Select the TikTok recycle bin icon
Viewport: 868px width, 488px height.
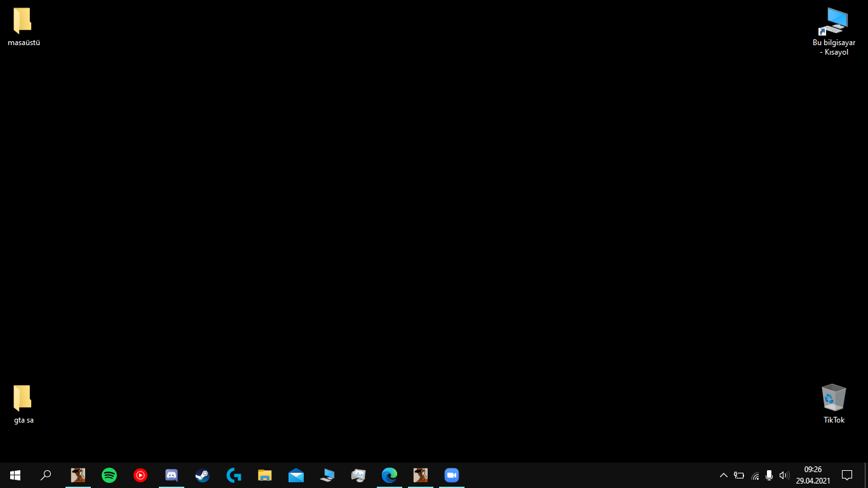(x=834, y=404)
